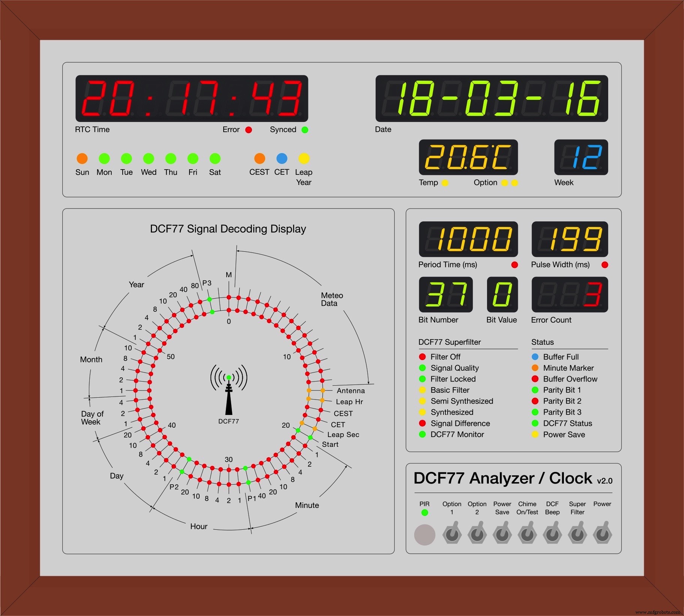
Task: Switch on the Super Filter toggle
Action: point(577,535)
